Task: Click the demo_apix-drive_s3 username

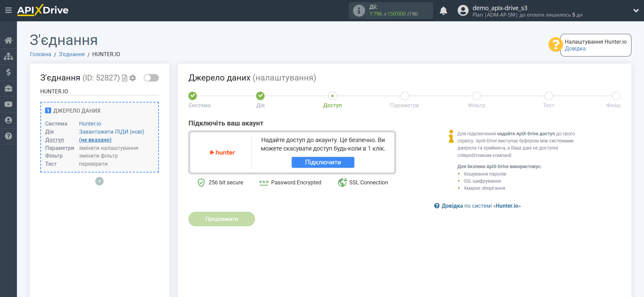Action: tap(500, 8)
